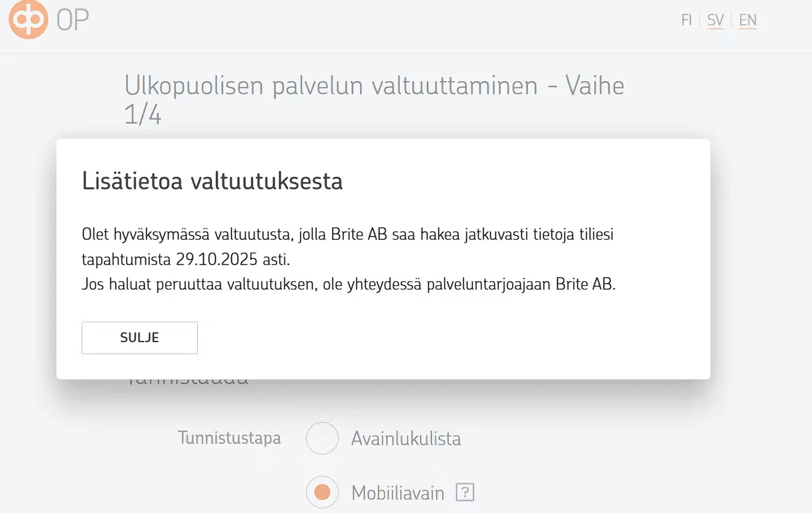This screenshot has height=513, width=812.
Task: Click the Vaihe 1/4 step indicator text
Action: (594, 86)
